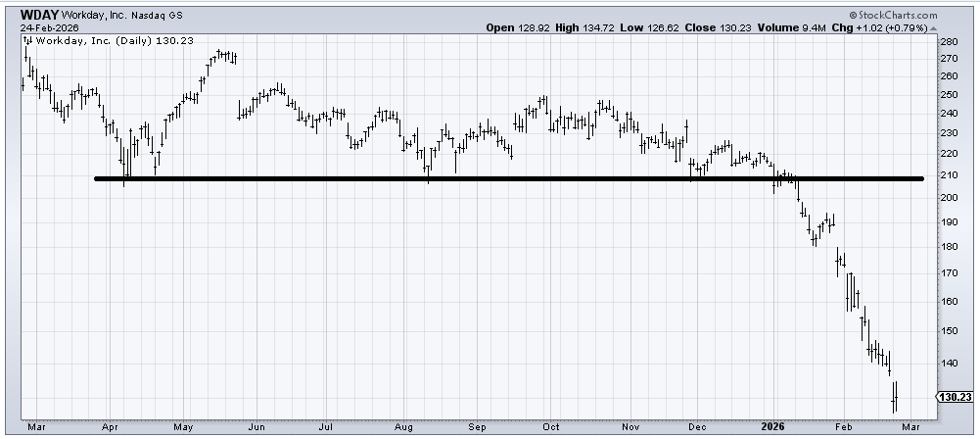This screenshot has width=980, height=439.
Task: Select the 210 price level on y-axis
Action: [948, 175]
